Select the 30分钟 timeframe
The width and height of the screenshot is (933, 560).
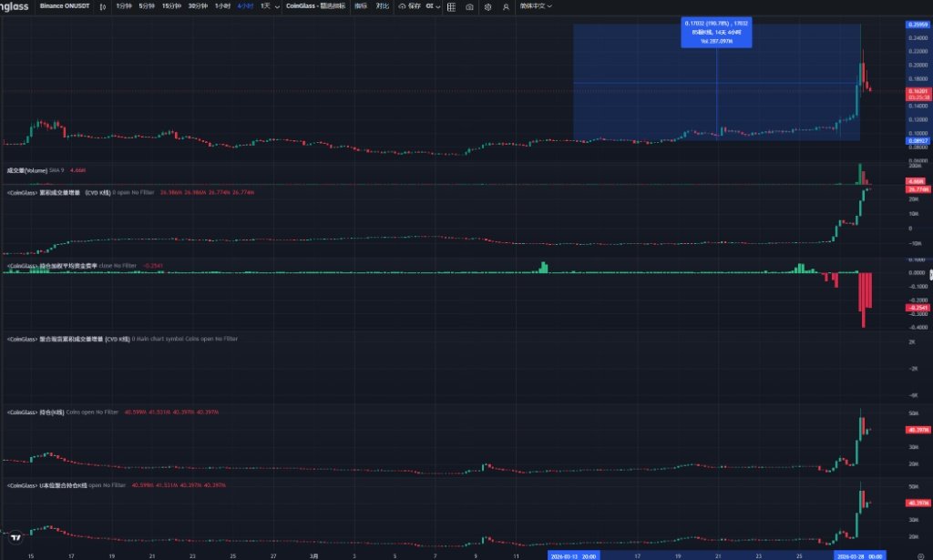(x=198, y=6)
